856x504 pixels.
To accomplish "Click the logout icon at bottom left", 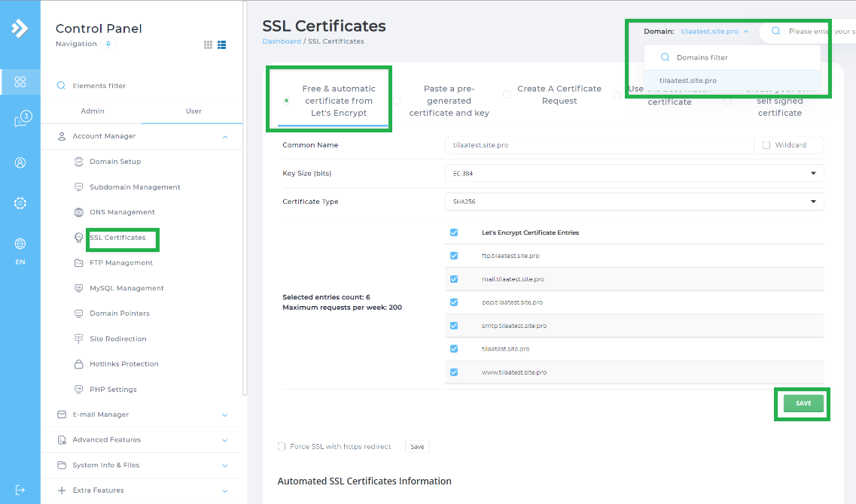I will click(x=20, y=490).
